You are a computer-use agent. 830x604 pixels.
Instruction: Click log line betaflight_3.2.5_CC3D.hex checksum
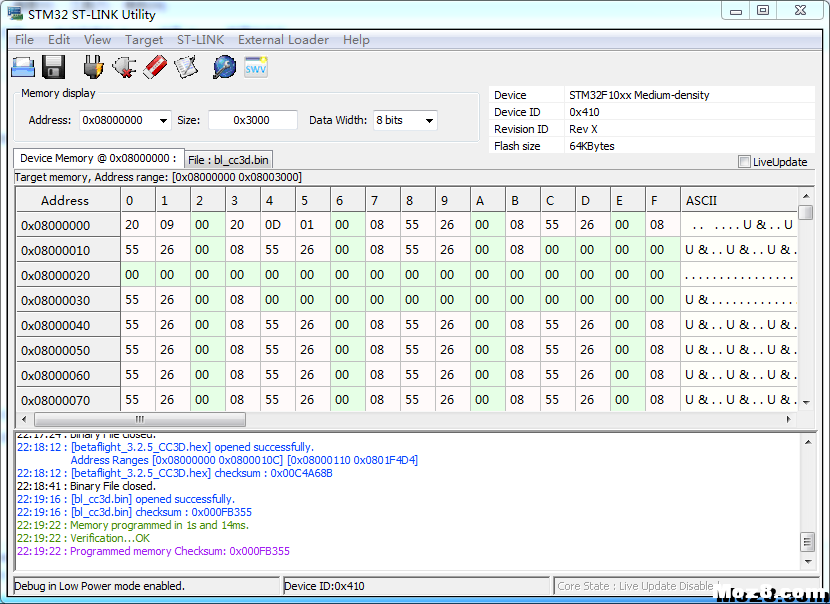175,473
